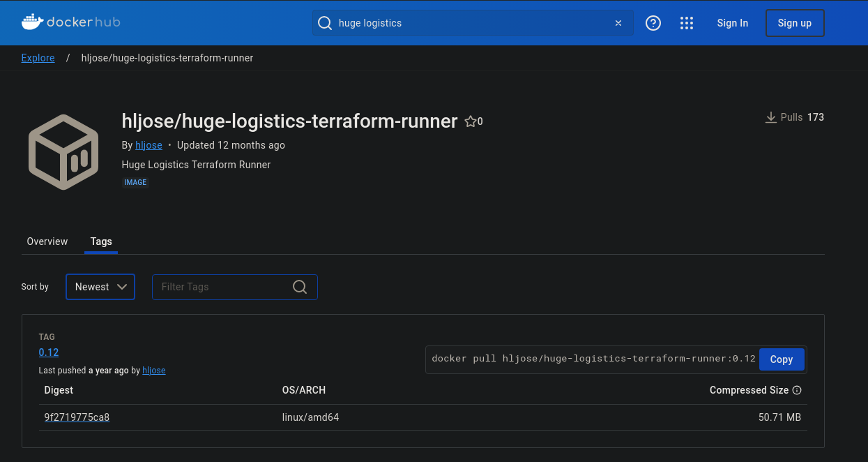This screenshot has width=868, height=462.
Task: Click the Compressed Size info icon
Action: (x=797, y=390)
